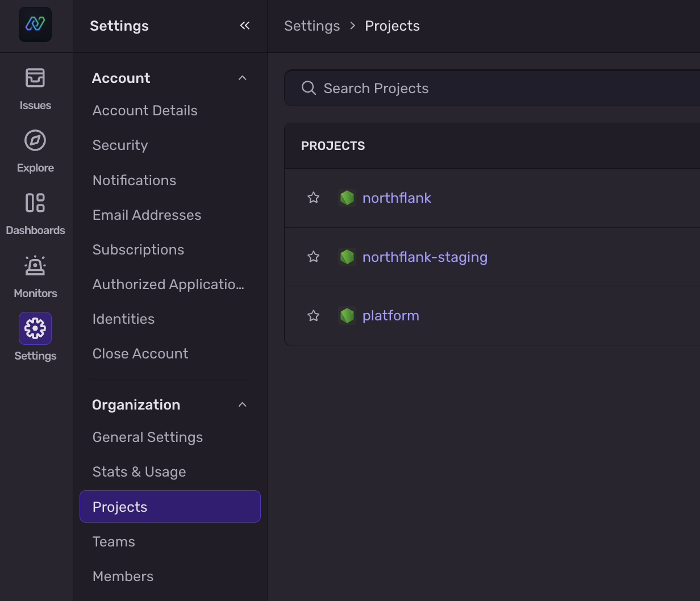Click Projects breadcrumb item

coord(392,26)
